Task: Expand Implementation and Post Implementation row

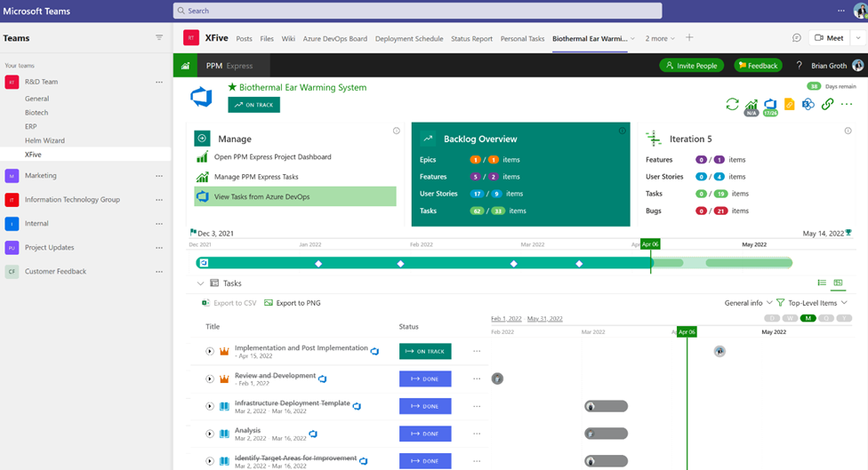Action: point(210,351)
